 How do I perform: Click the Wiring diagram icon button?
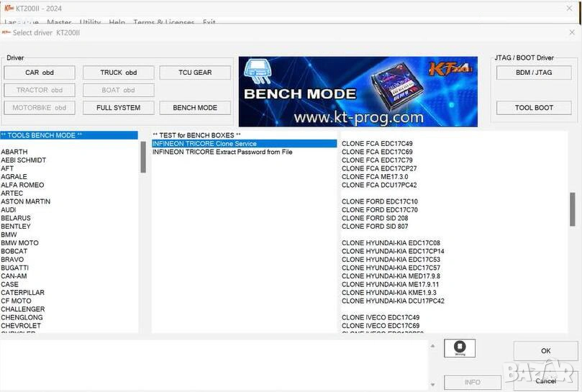pos(460,348)
